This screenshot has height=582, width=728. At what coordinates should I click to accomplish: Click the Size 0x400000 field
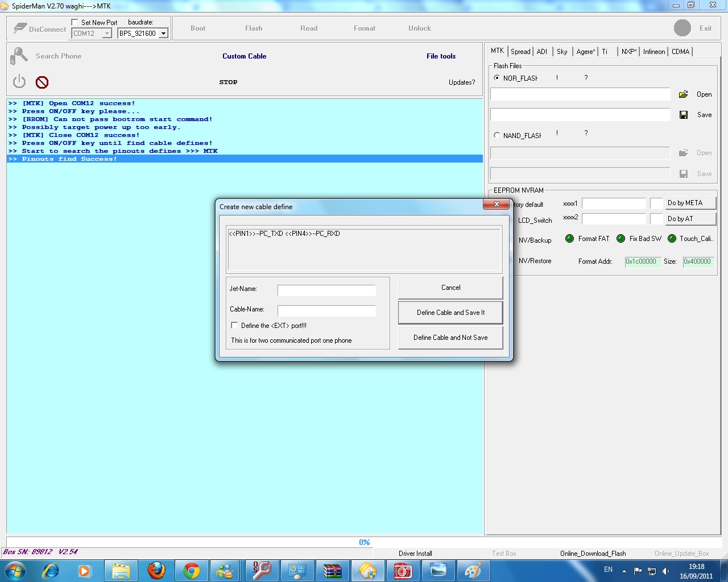coord(698,261)
